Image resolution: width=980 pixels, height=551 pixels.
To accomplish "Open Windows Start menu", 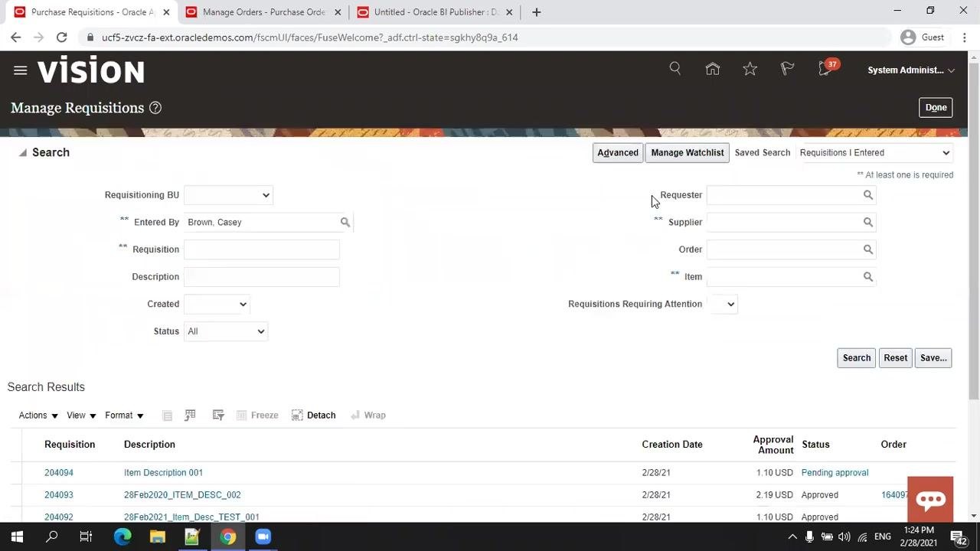I will [x=17, y=536].
